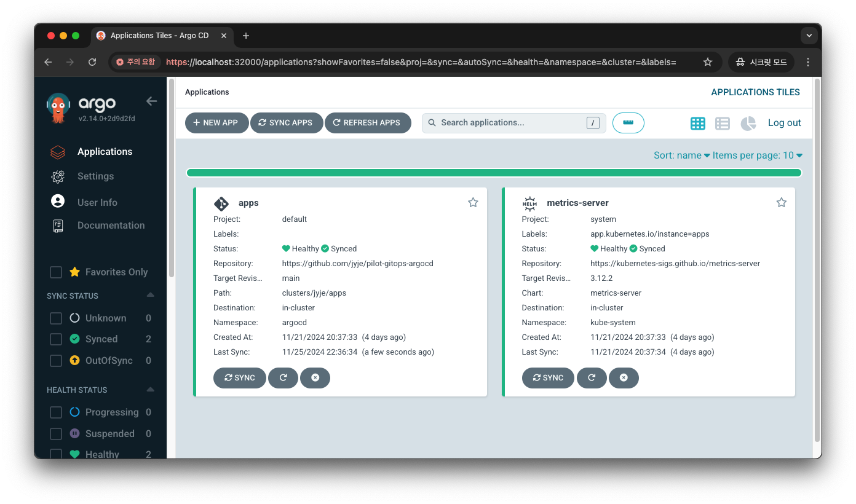This screenshot has height=504, width=856.
Task: Refresh the metrics-server application
Action: (592, 378)
